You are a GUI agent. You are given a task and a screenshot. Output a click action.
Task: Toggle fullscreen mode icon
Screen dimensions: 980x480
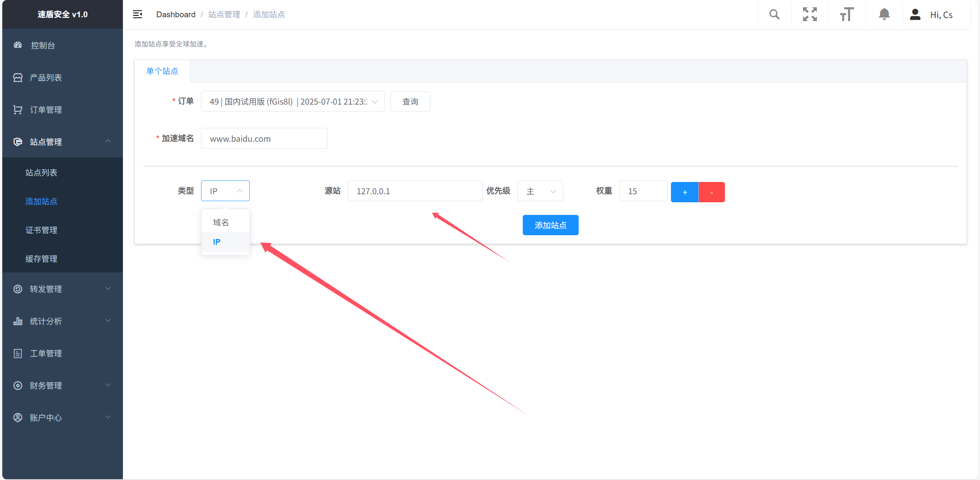(x=810, y=15)
